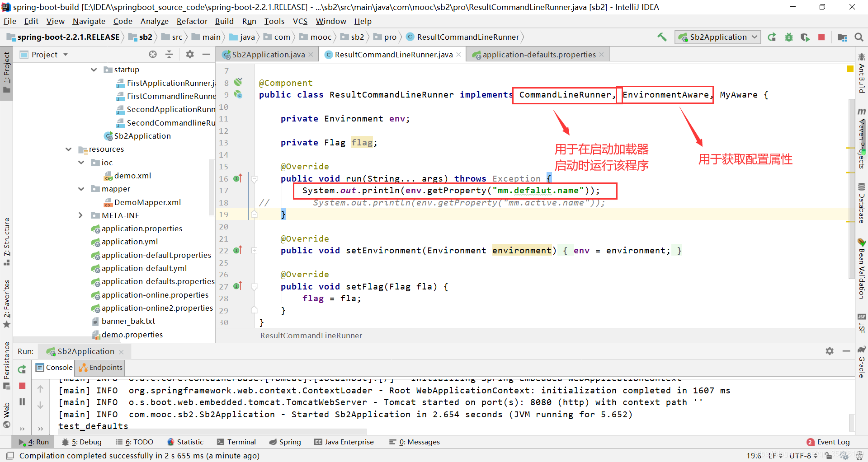The width and height of the screenshot is (868, 462).
Task: Expand folded setEnvironment method at line 22
Action: coord(255,250)
